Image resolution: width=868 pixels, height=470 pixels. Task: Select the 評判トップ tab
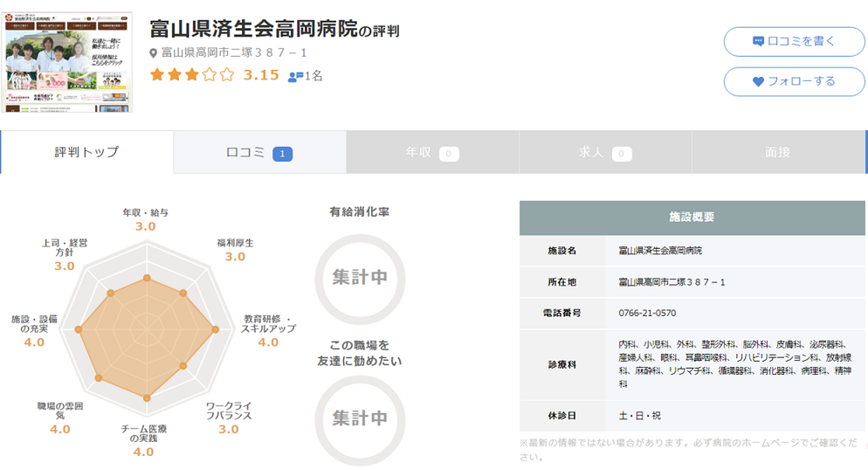point(87,152)
